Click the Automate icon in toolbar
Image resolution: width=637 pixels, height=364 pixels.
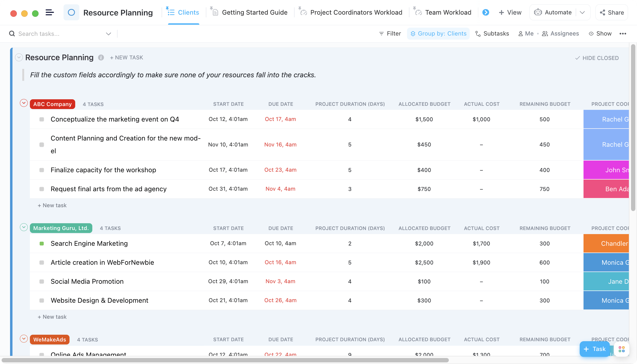pos(538,12)
